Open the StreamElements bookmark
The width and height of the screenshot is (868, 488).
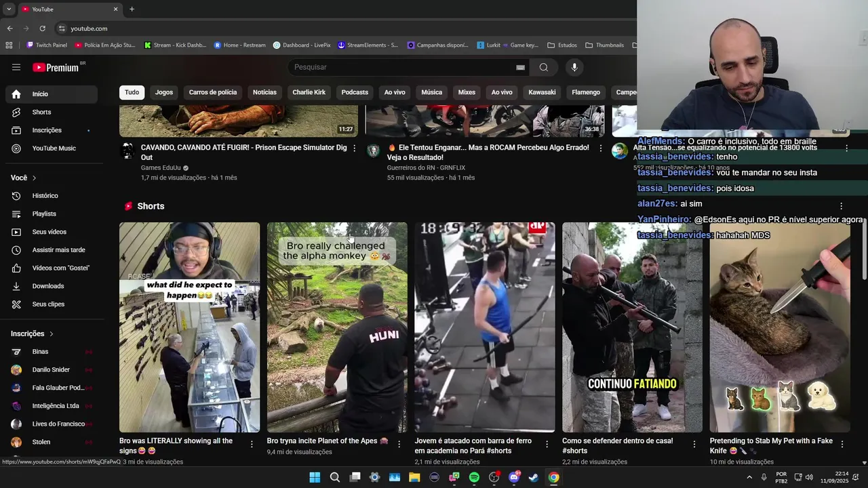(368, 45)
